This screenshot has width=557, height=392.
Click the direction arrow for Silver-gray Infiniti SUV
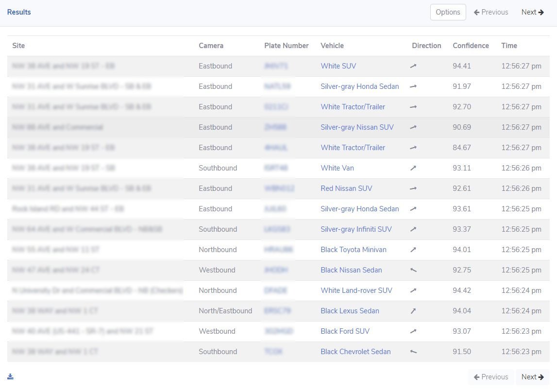tap(413, 229)
